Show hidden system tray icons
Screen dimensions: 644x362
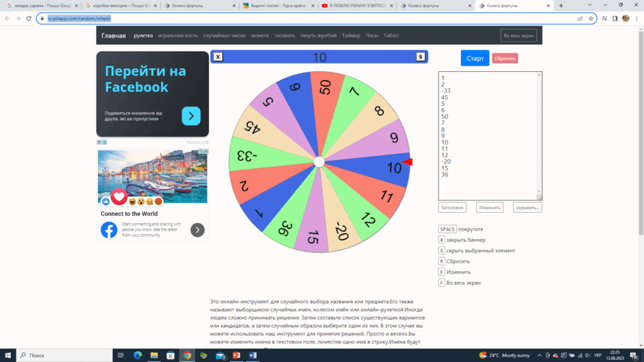click(x=539, y=355)
